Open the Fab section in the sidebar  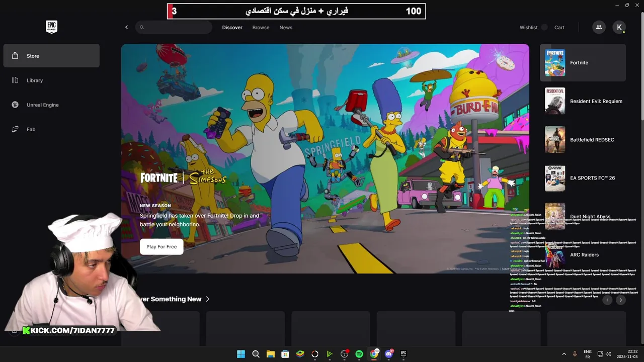pos(51,129)
